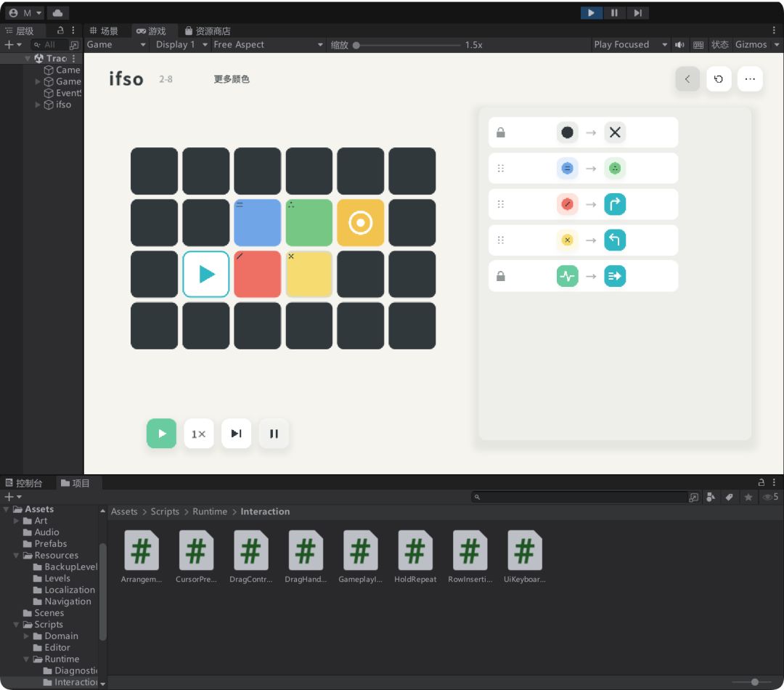This screenshot has height=690, width=784.
Task: Click the red circle condition icon
Action: pos(567,204)
